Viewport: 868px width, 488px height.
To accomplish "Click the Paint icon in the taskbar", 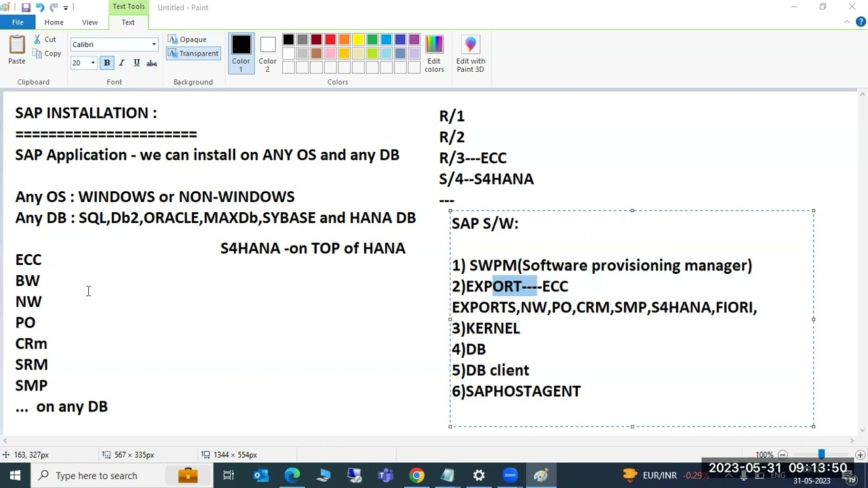I will point(541,476).
